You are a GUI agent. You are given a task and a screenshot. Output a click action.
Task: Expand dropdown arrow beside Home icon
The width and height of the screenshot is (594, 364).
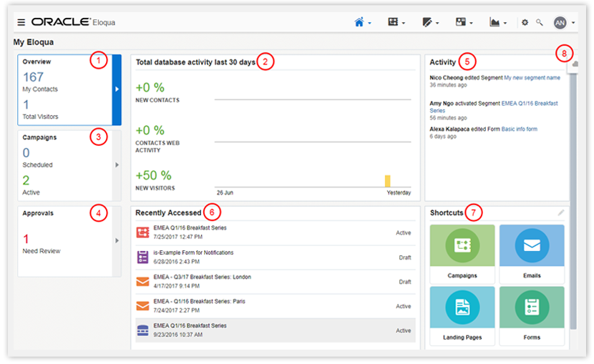coord(370,23)
